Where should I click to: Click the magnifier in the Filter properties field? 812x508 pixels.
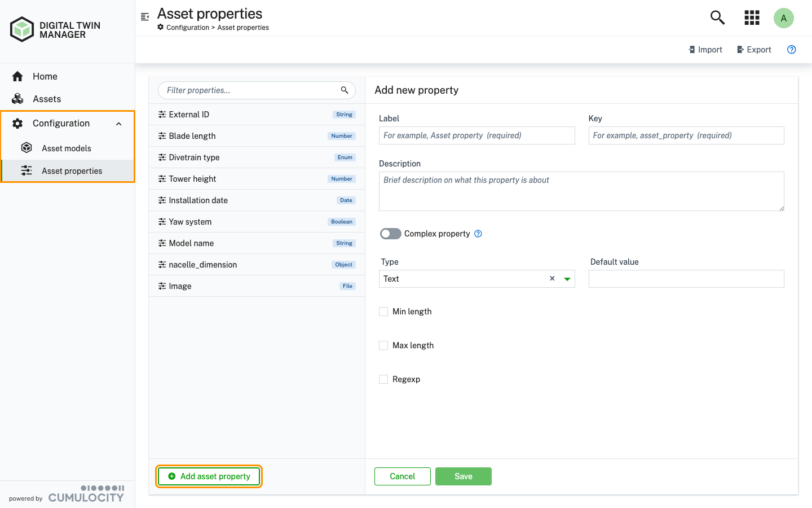point(345,90)
